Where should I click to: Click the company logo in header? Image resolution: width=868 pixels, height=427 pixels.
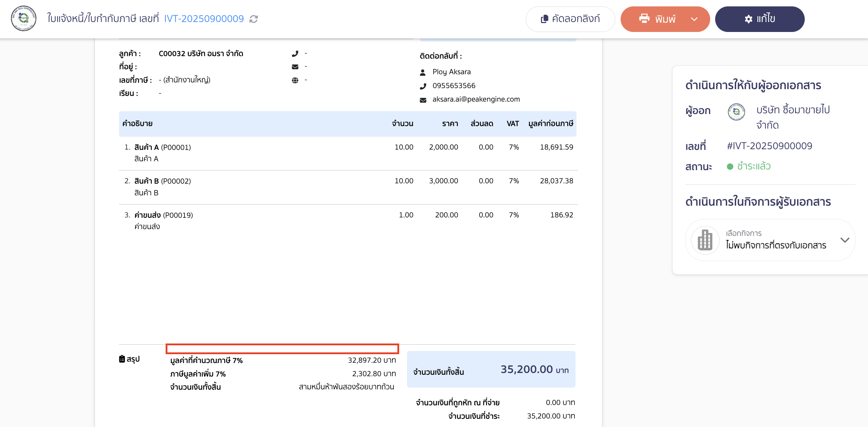coord(23,18)
